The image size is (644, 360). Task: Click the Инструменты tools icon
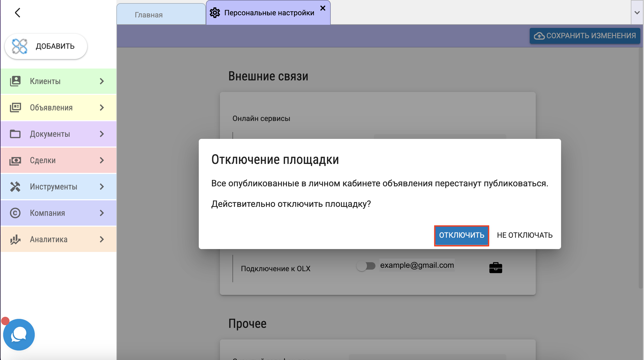pos(15,187)
